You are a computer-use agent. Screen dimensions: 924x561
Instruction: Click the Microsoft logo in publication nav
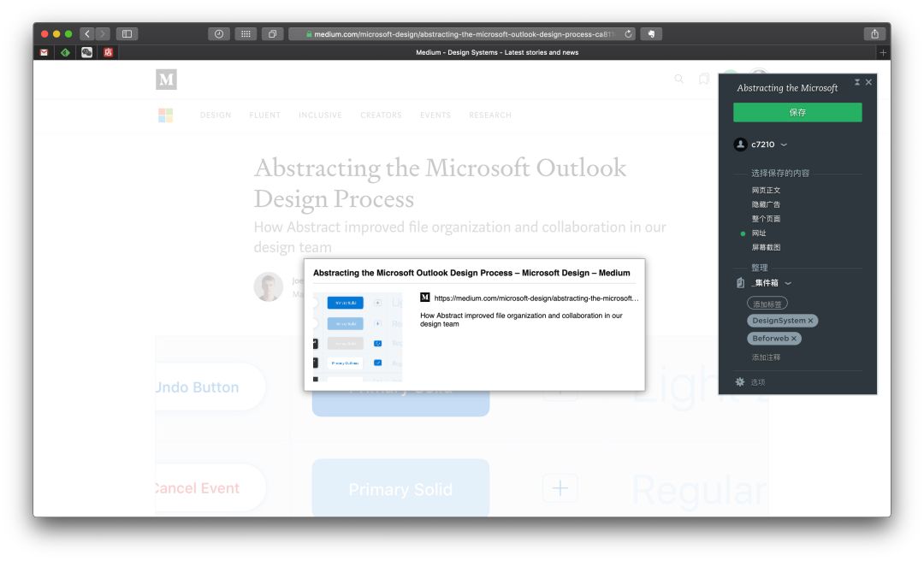click(x=166, y=115)
